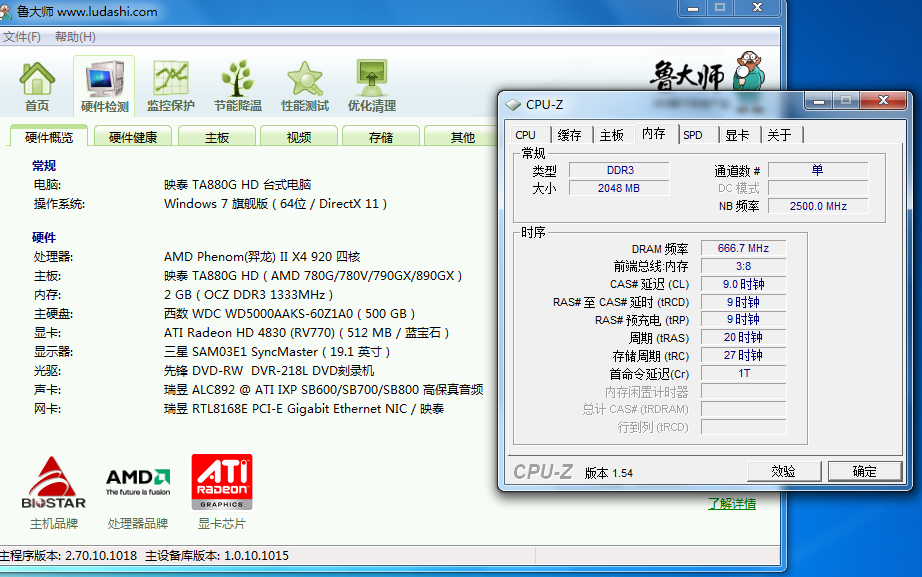Open the 存储 tab
The image size is (922, 577).
[x=380, y=137]
